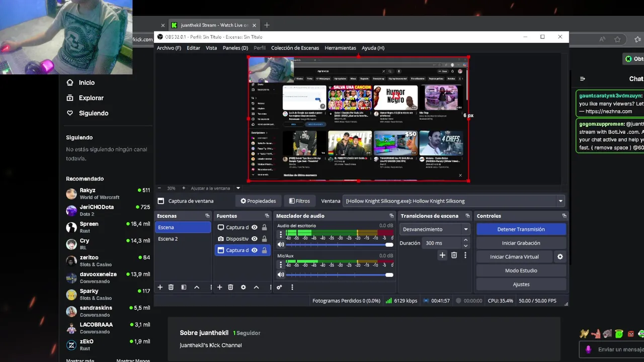Select the Escena scene
Viewport: 644px width, 362px height.
click(x=183, y=227)
